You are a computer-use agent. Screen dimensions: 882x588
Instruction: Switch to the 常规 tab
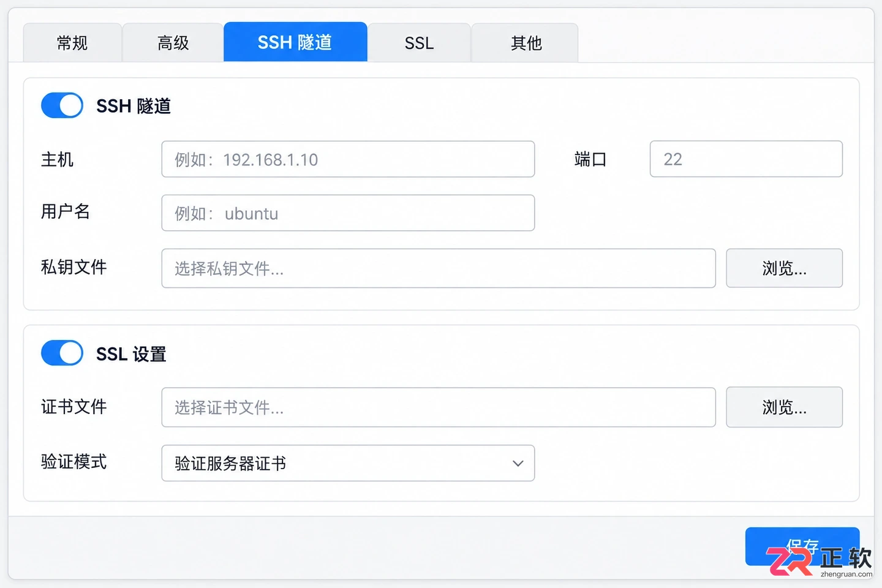[x=72, y=42]
